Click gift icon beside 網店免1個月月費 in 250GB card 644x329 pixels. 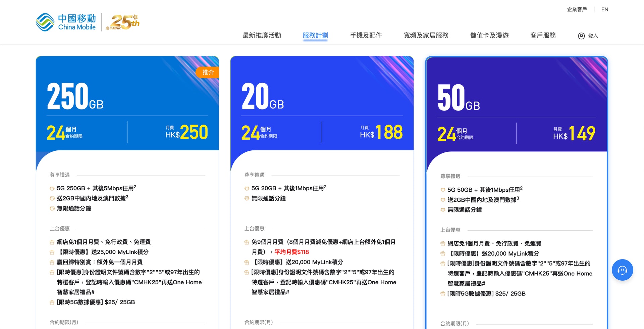(52, 242)
